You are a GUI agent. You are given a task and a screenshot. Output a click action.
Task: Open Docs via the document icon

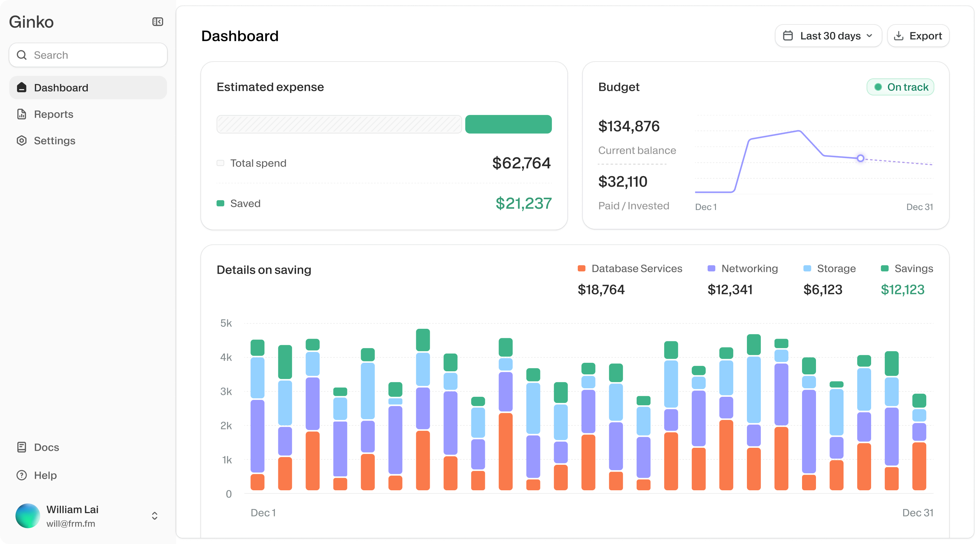pyautogui.click(x=22, y=447)
